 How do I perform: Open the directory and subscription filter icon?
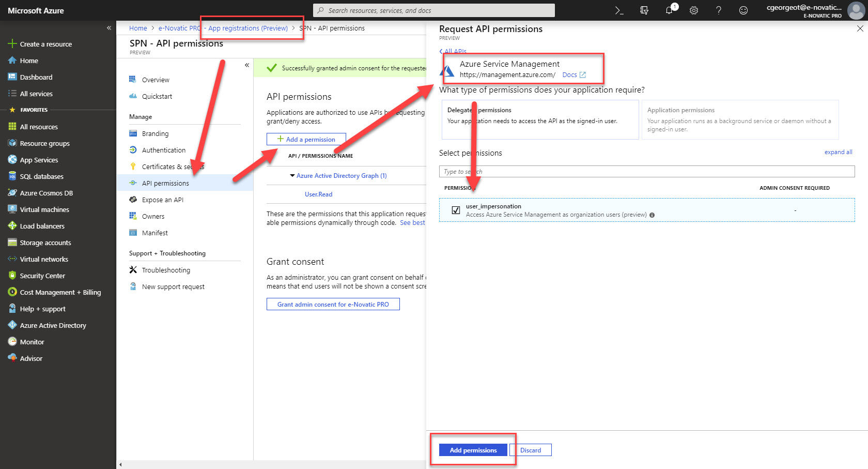tap(644, 10)
